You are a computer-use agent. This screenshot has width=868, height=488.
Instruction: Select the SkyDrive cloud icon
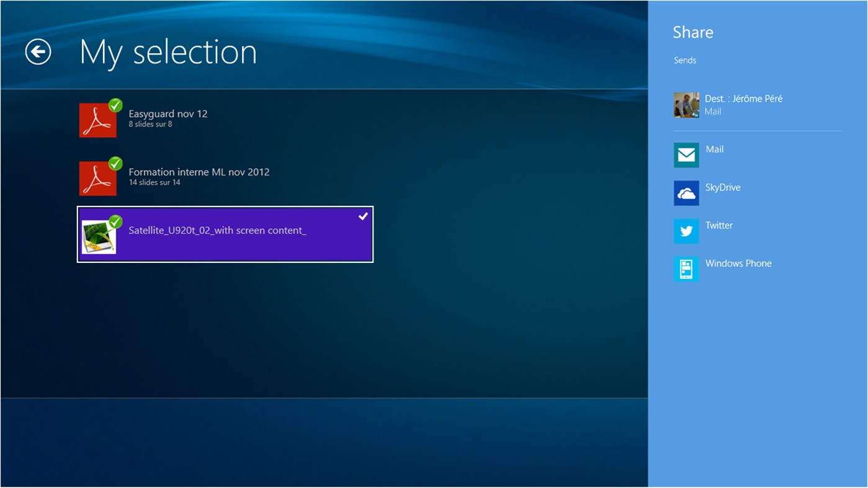(x=686, y=193)
